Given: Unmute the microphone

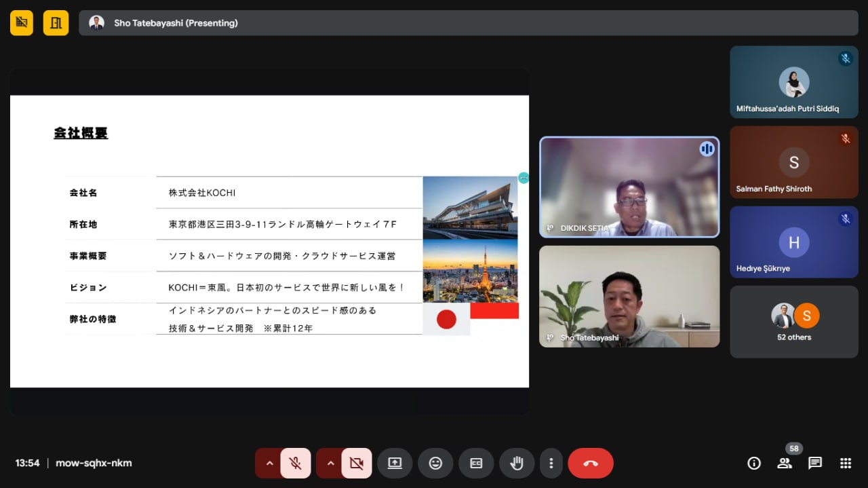Looking at the screenshot, I should (x=295, y=463).
